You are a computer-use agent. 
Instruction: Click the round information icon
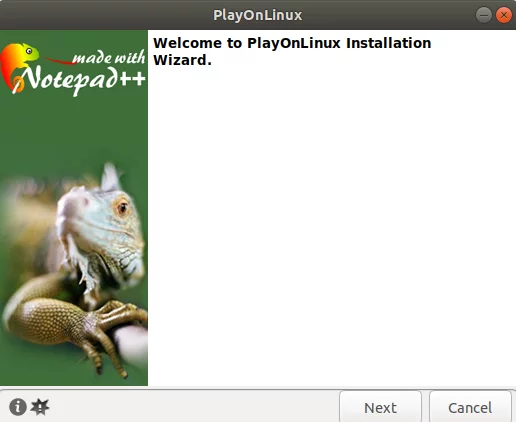click(18, 407)
